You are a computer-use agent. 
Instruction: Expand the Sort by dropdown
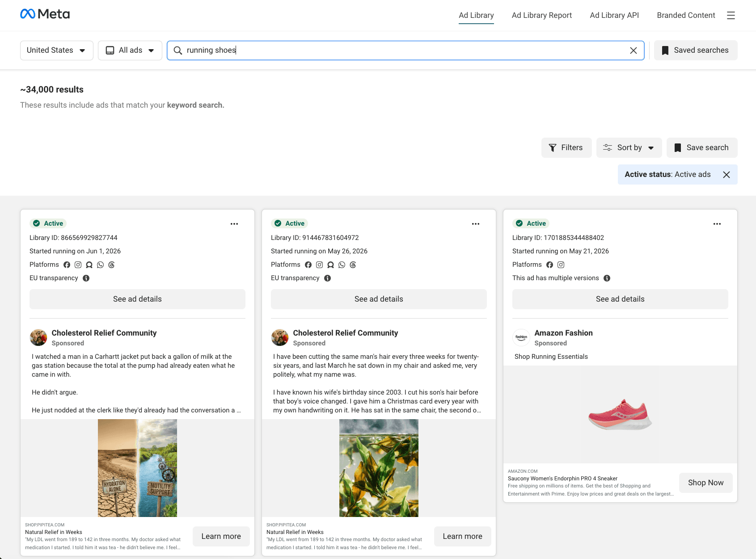pyautogui.click(x=629, y=148)
